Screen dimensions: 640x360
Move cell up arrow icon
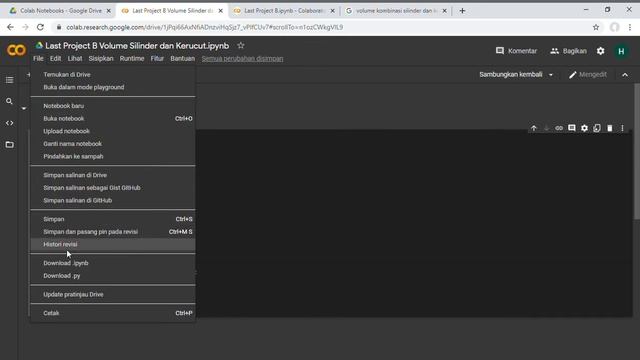pyautogui.click(x=533, y=128)
